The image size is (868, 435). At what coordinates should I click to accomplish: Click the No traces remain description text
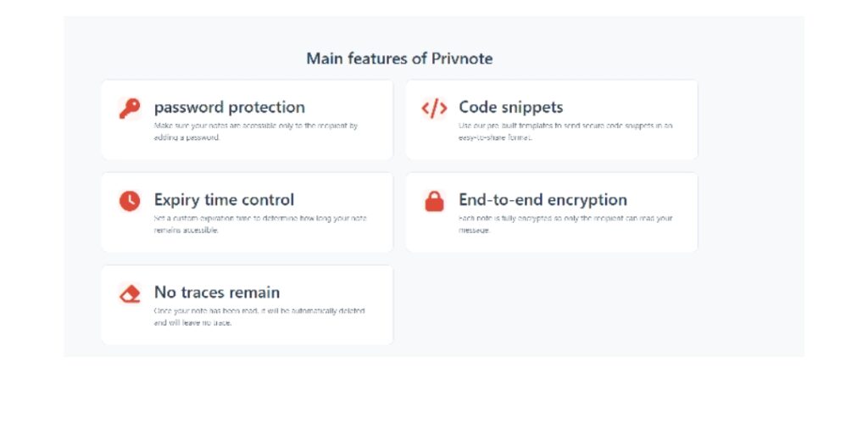pos(259,316)
